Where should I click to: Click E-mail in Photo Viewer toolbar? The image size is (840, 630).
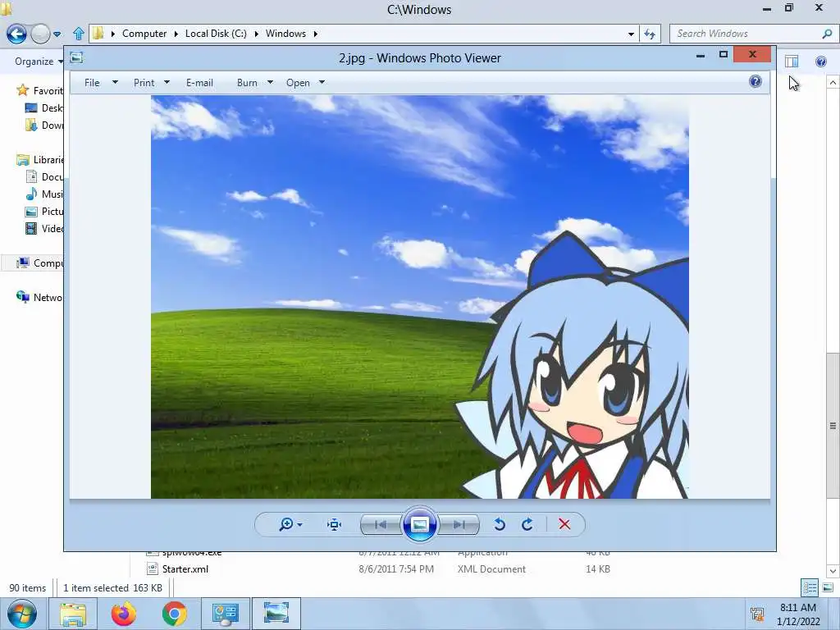(199, 83)
